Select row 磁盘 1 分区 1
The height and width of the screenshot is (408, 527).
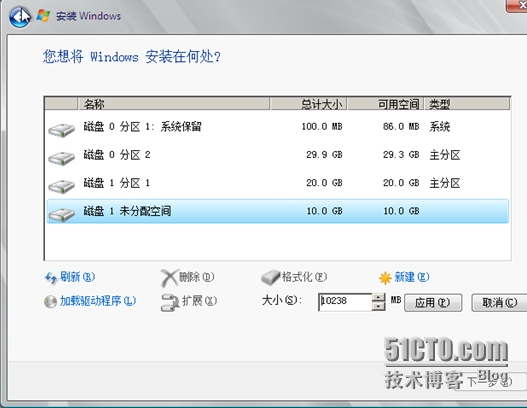point(278,183)
